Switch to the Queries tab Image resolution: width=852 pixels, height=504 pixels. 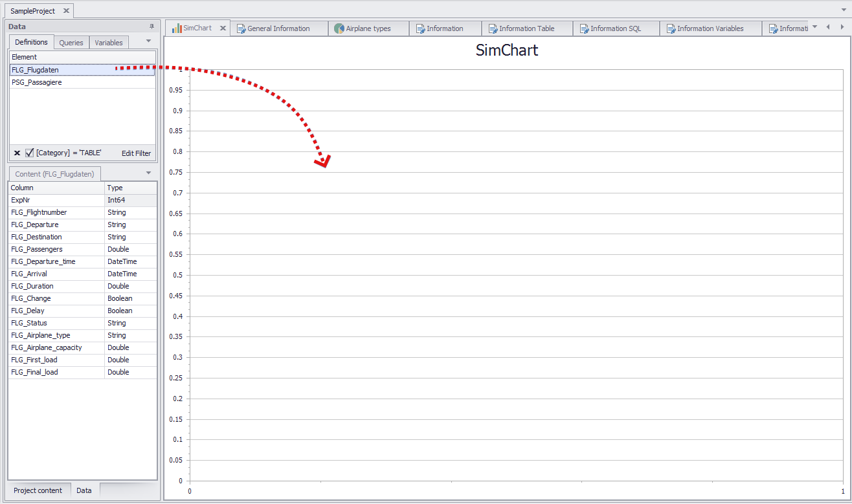71,42
